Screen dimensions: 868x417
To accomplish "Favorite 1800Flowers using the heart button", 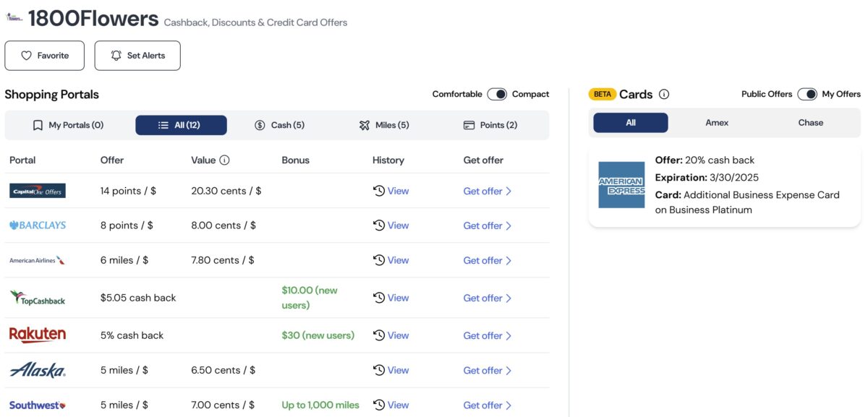I will coord(44,55).
